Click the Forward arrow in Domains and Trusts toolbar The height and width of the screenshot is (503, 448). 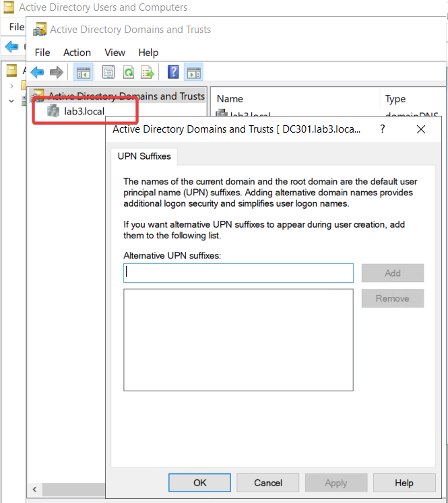[x=57, y=72]
